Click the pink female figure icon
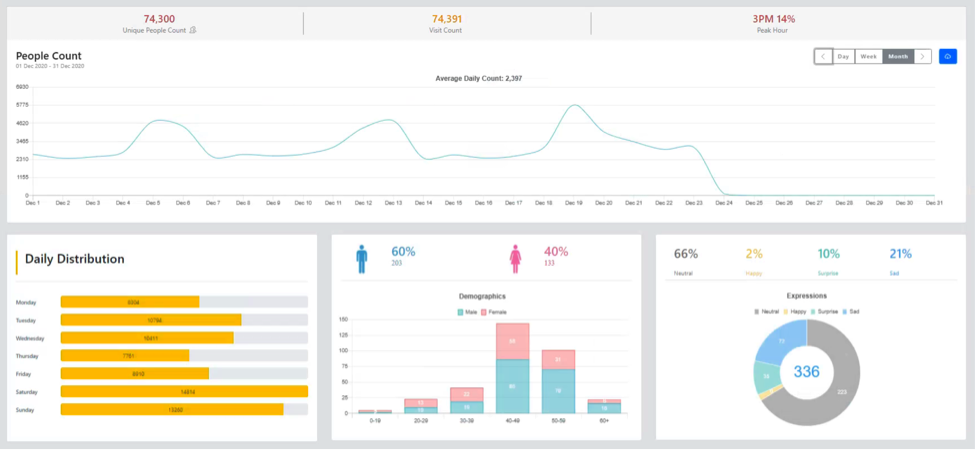The image size is (975, 450). 516,259
